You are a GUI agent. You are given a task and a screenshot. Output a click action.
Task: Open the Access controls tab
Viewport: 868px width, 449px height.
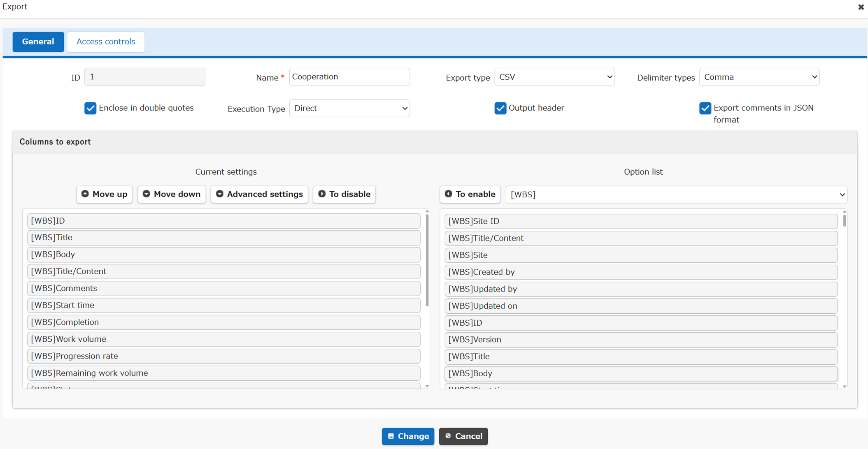pos(106,42)
